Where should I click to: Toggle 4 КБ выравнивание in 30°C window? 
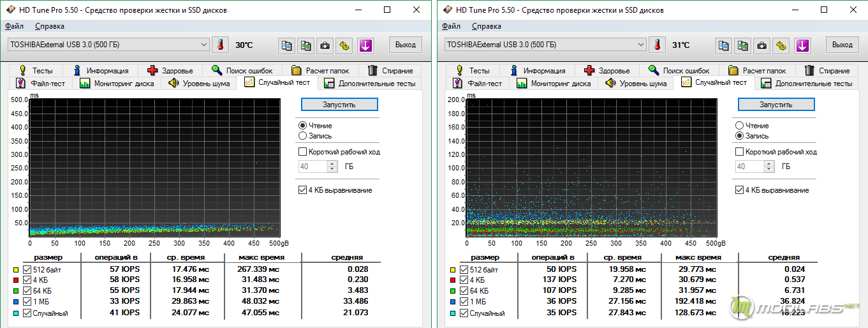[302, 190]
